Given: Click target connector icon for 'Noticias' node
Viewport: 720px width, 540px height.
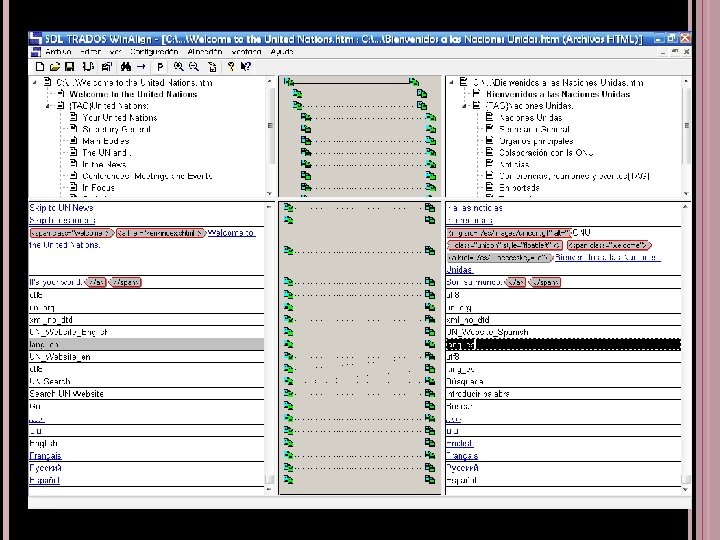Looking at the screenshot, I should click(x=431, y=164).
